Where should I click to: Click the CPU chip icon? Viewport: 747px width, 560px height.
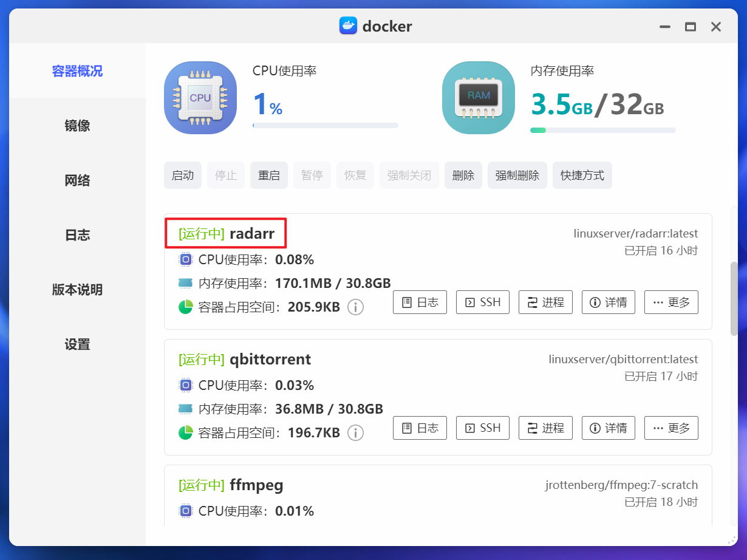[200, 98]
